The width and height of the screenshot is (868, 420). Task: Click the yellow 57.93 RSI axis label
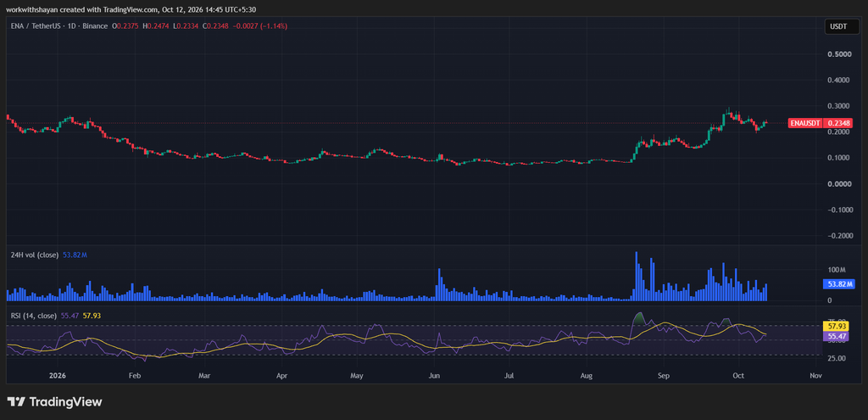click(836, 328)
